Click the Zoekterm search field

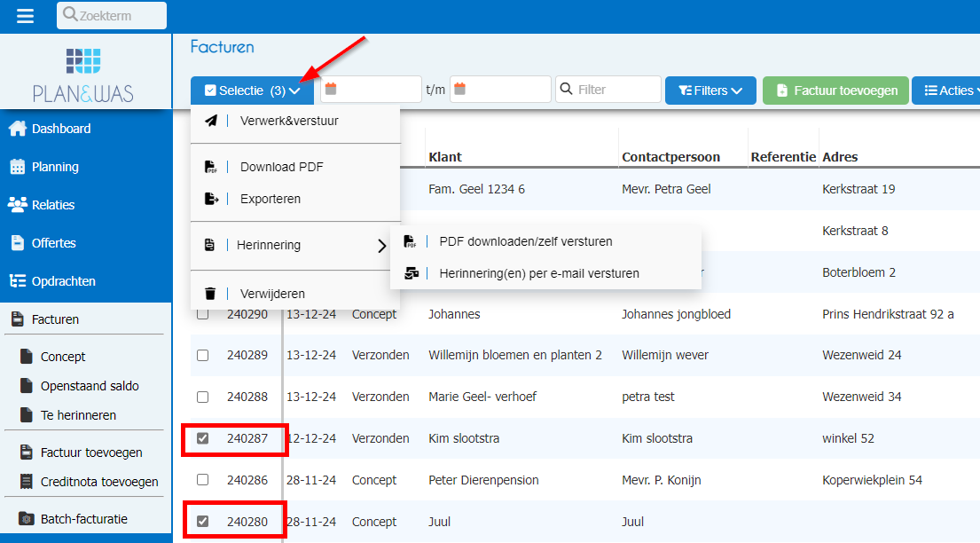point(112,15)
